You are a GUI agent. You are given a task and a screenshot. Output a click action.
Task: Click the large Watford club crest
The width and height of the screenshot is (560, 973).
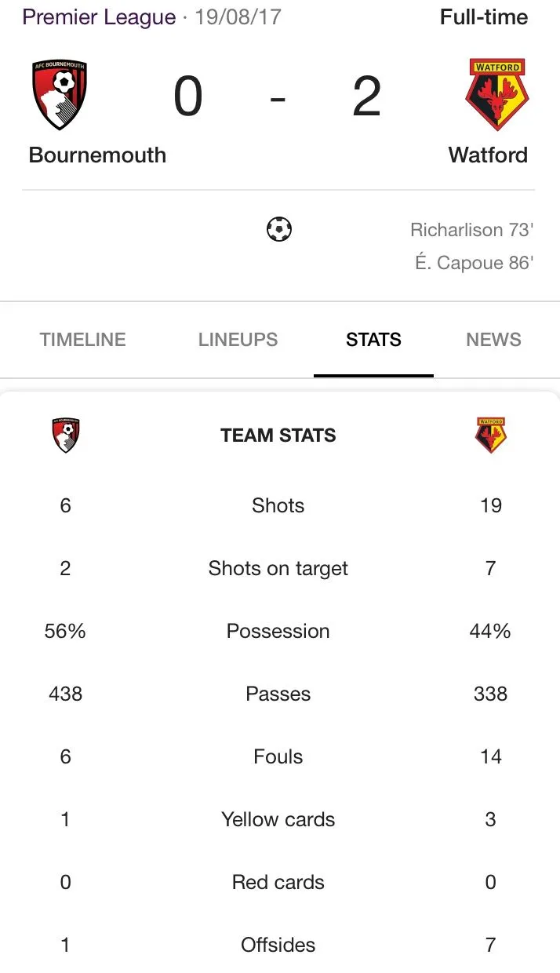point(497,94)
